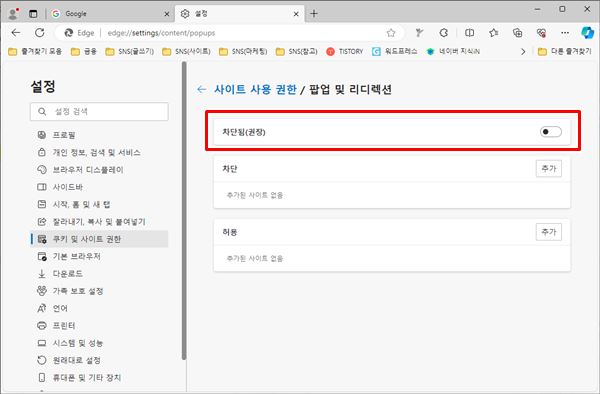This screenshot has height=394, width=600.
Task: Open Browser essentials heart icon
Action: click(541, 33)
